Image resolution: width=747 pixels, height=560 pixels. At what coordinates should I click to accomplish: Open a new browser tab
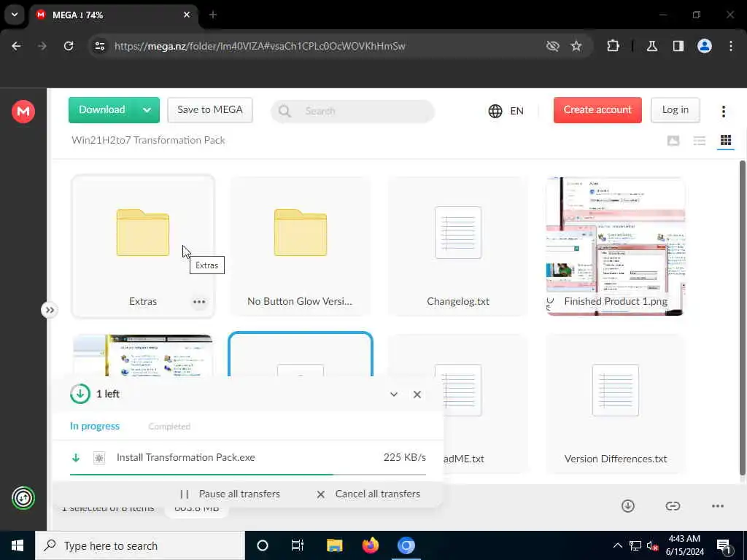pyautogui.click(x=213, y=15)
